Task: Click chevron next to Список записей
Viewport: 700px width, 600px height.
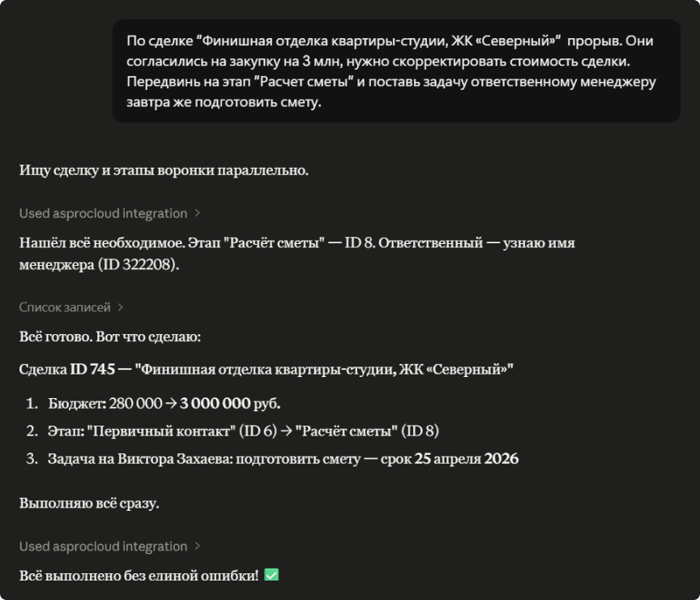Action: click(x=120, y=307)
